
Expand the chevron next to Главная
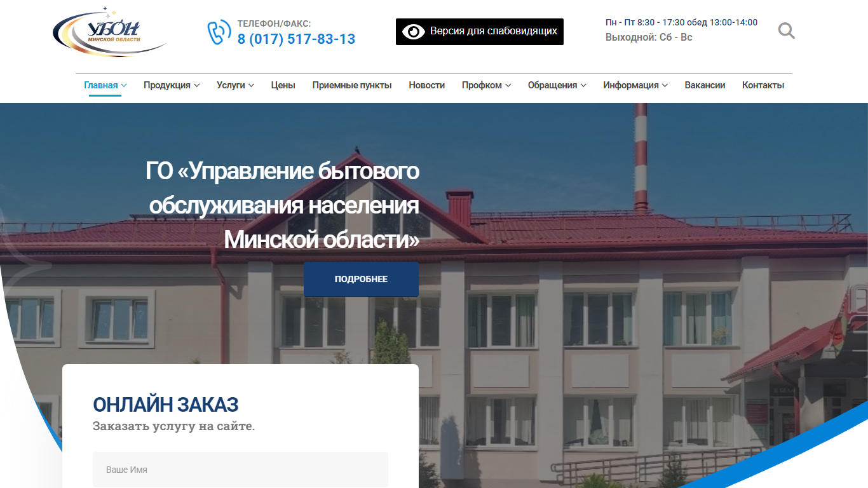(x=124, y=85)
